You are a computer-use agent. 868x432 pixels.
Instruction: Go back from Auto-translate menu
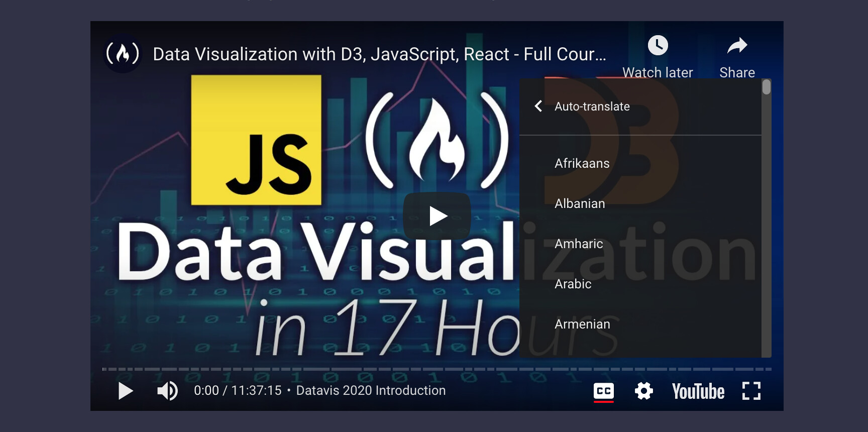538,106
